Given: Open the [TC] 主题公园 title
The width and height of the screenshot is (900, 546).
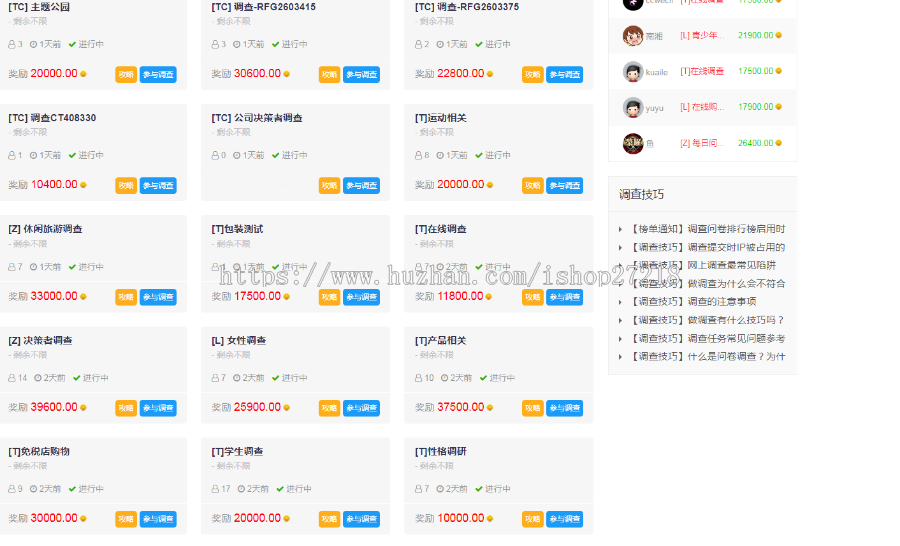Looking at the screenshot, I should coord(39,7).
